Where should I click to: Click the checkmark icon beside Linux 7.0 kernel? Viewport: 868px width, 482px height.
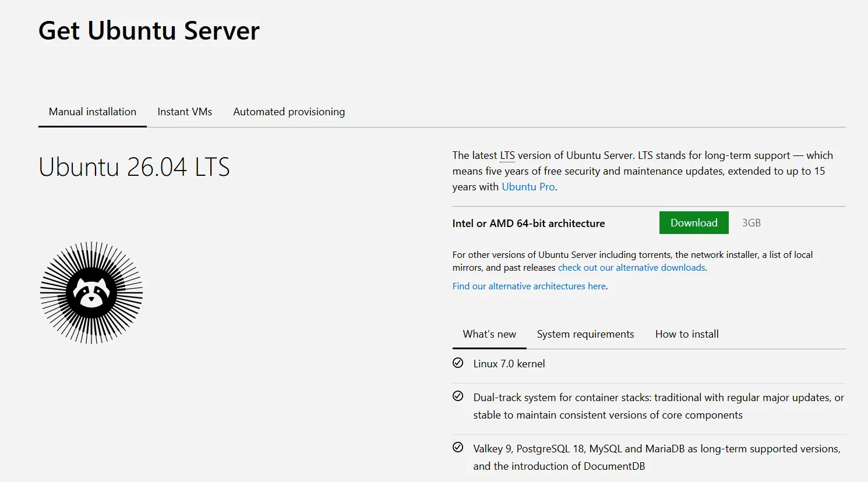pos(458,363)
